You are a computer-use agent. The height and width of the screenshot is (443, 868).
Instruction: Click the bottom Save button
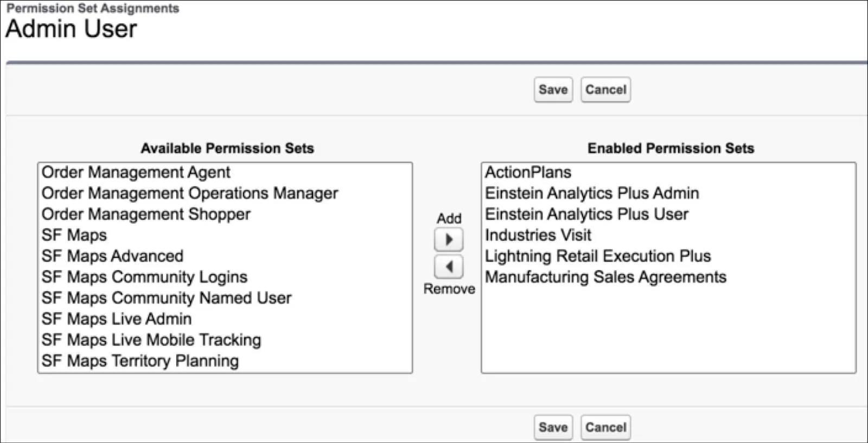pyautogui.click(x=552, y=427)
